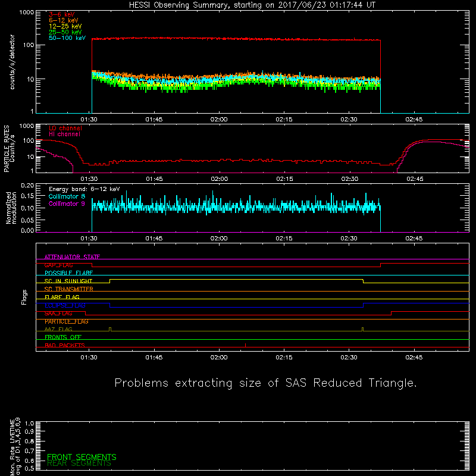Click the BAD_PACKETS spike marker near 02:06
The image size is (476, 476).
(245, 345)
